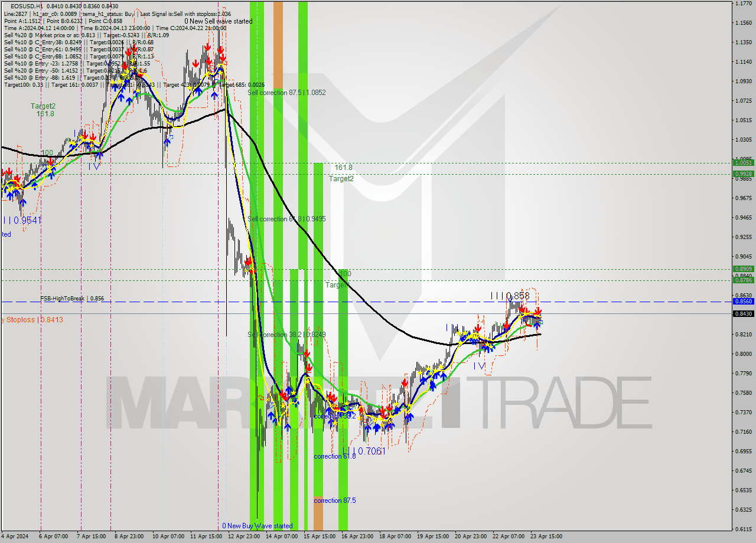Click the 0.8000 price axis label
Screen dimensions: 756x543
(x=743, y=354)
